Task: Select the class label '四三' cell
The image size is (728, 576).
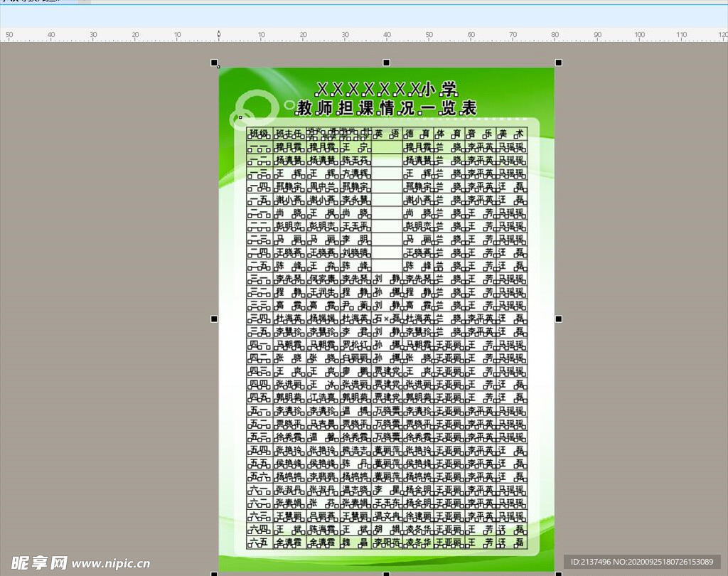Action: point(259,371)
